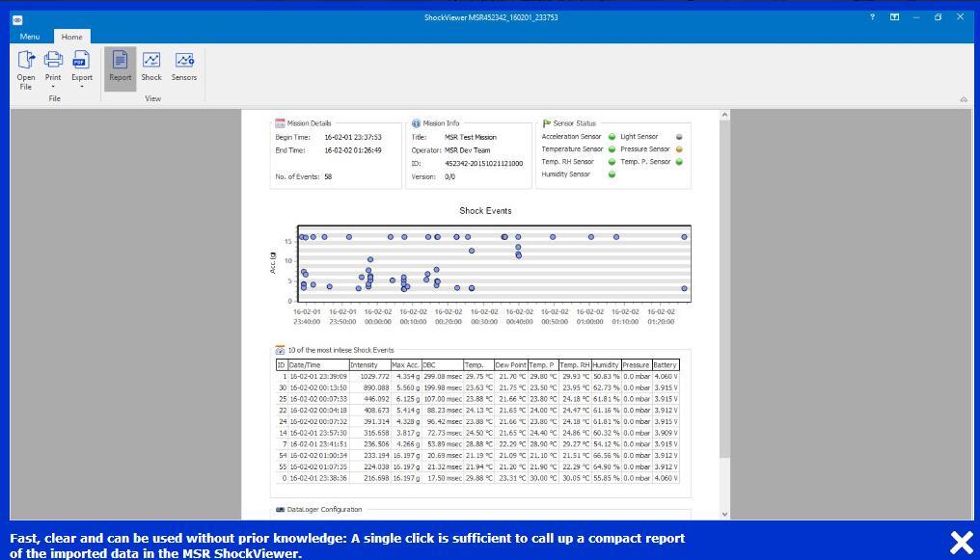Click the operator 'MSR Dev Team'
This screenshot has height=560, width=980.
468,150
